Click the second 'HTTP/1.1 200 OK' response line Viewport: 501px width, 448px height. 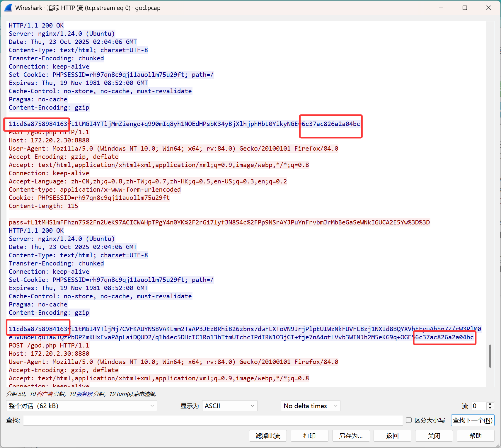[36, 231]
